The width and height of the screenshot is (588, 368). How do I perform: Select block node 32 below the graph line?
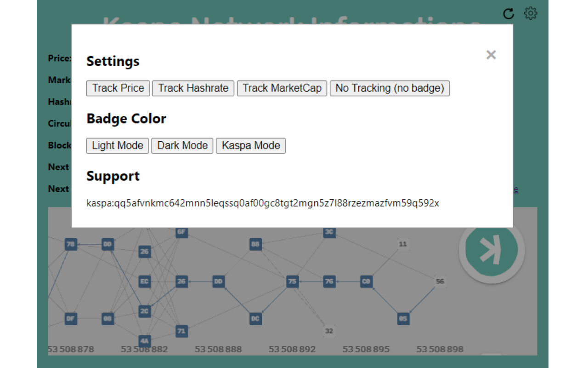[329, 331]
